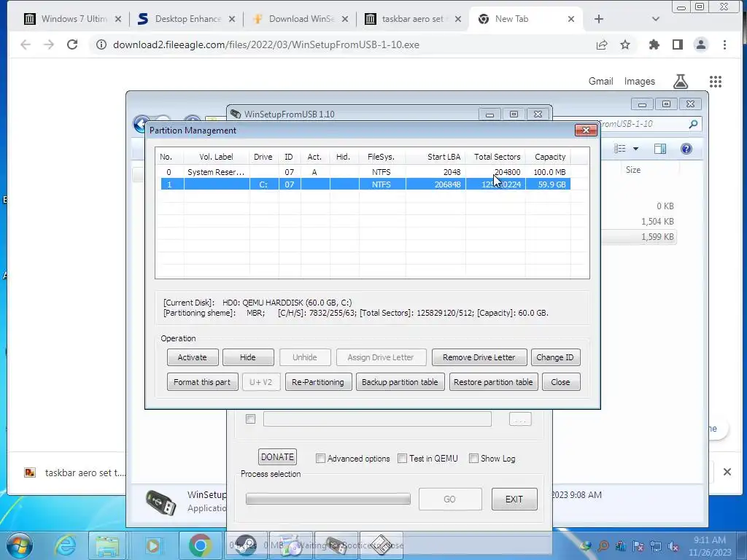Click the Chrome address bar URL
Viewport: 747px width, 560px height.
click(266, 44)
